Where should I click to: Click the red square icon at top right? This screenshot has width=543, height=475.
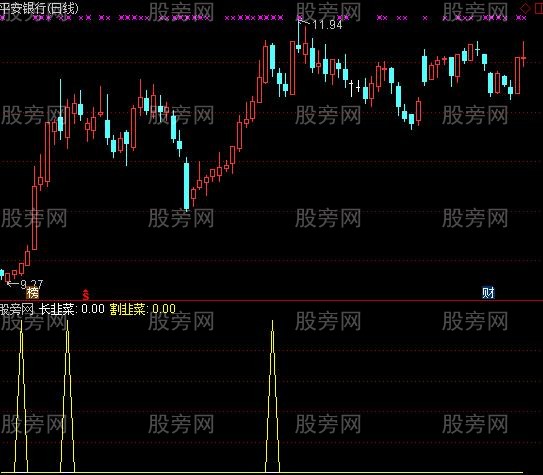[539, 8]
